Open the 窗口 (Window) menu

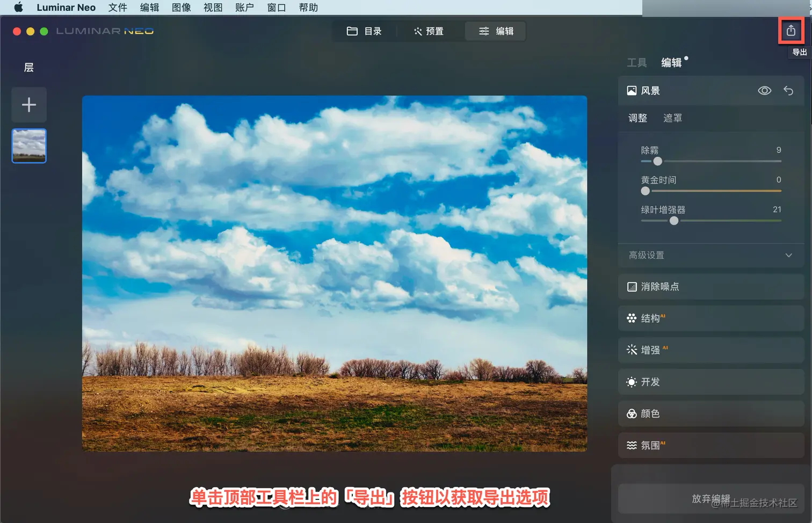pos(277,8)
